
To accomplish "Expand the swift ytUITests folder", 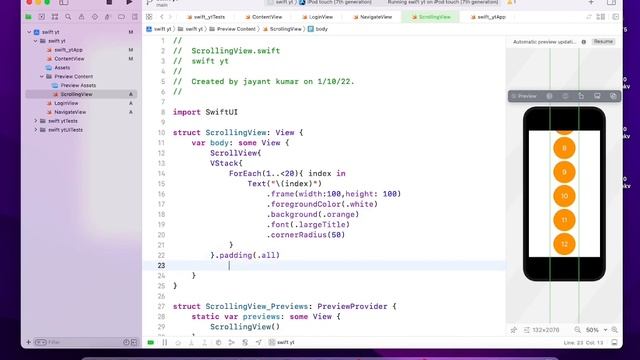I will (x=36, y=130).
